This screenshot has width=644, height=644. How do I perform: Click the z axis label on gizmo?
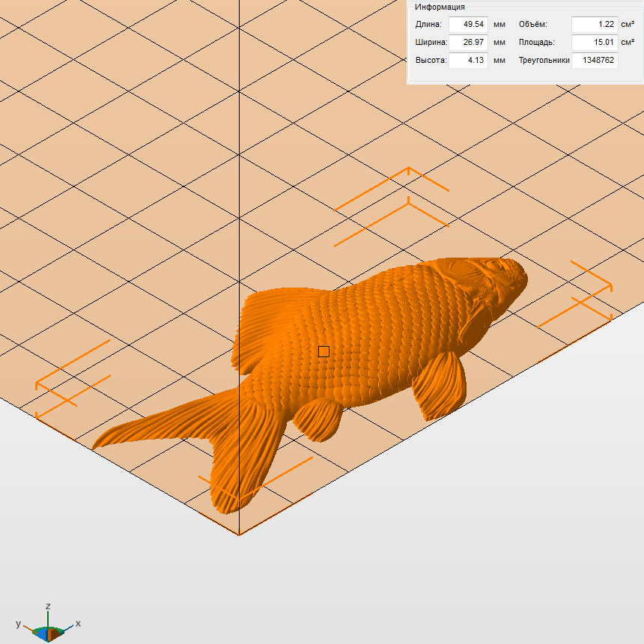pos(48,606)
